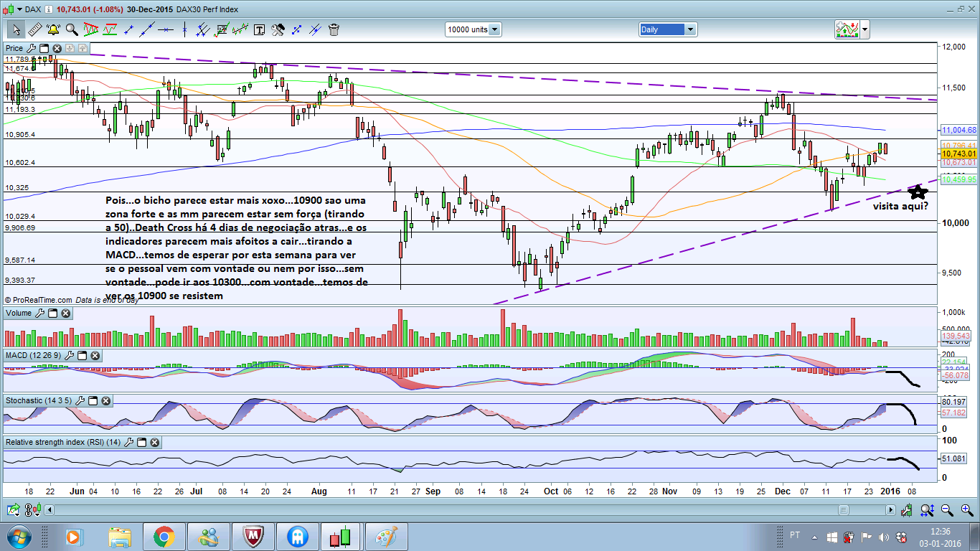The image size is (980, 551).
Task: Activate the magnifying glass zoom tool
Action: tap(72, 29)
